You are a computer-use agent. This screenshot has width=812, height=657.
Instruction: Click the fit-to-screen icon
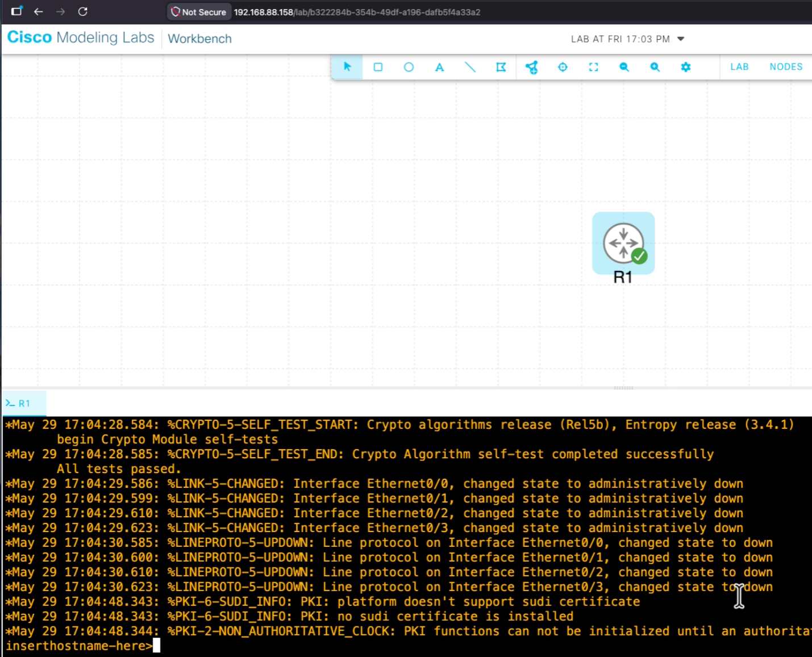pos(593,67)
